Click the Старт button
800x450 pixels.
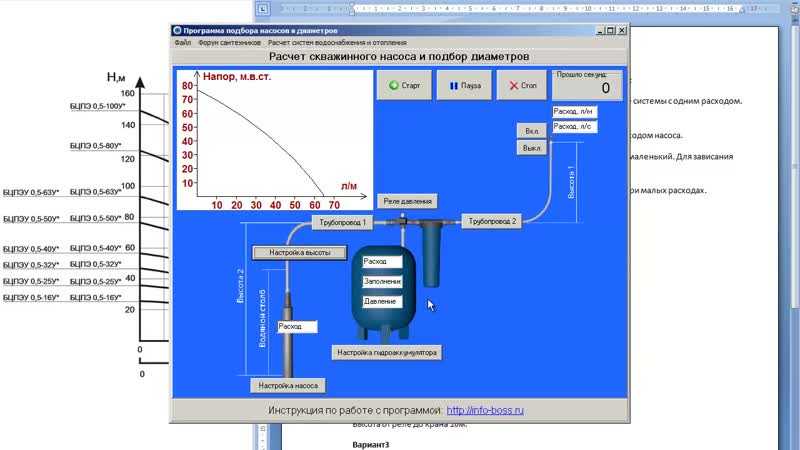tap(405, 85)
